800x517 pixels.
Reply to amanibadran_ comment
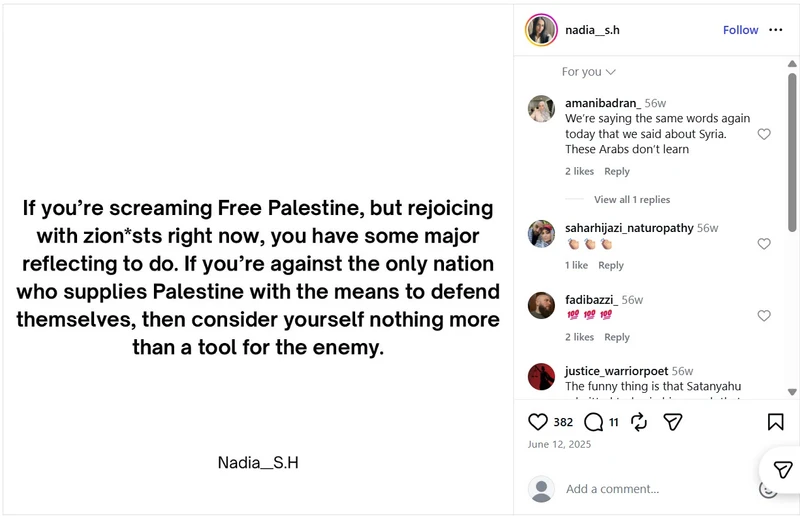(x=617, y=171)
